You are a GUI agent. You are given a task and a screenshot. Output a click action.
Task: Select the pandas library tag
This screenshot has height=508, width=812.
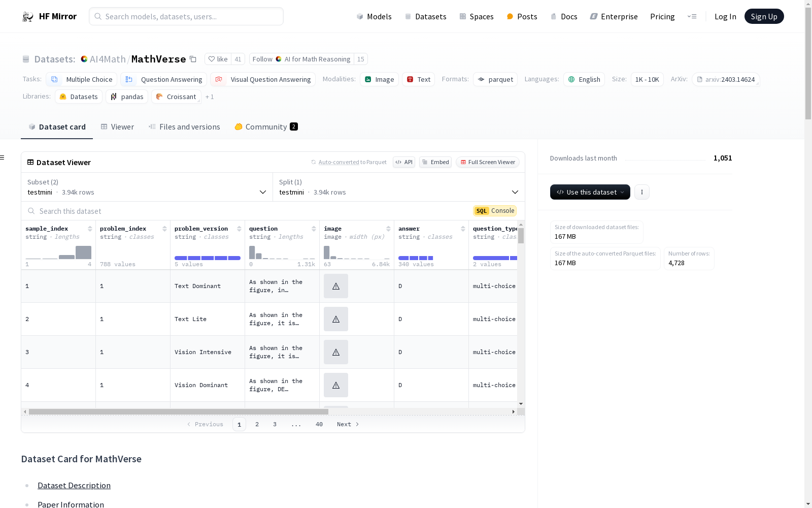pyautogui.click(x=127, y=97)
